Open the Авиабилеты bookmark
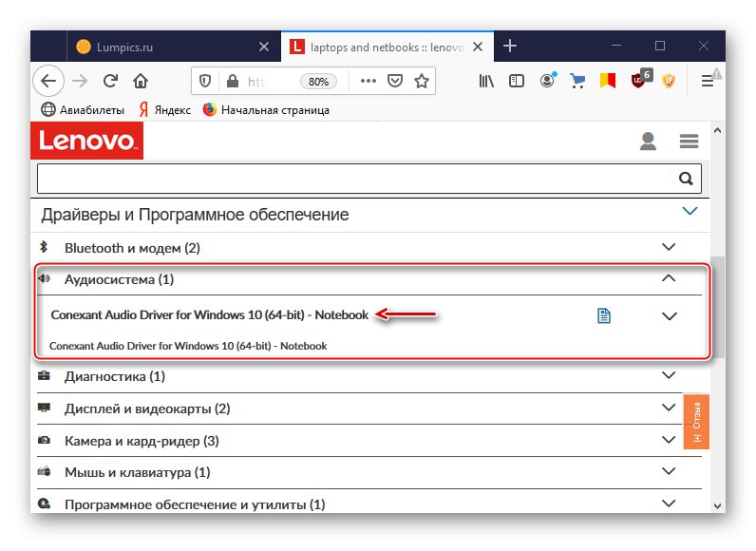This screenshot has height=551, width=756. coord(83,110)
